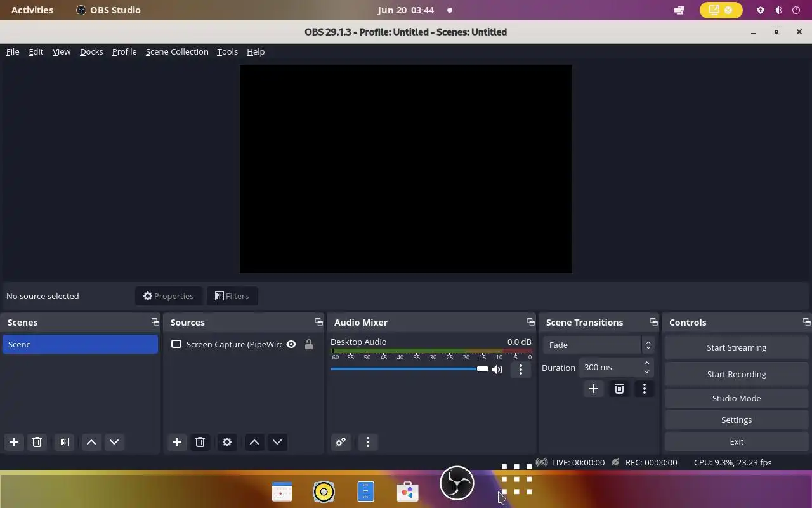This screenshot has height=508, width=812.
Task: Open Activities overview
Action: pyautogui.click(x=32, y=10)
